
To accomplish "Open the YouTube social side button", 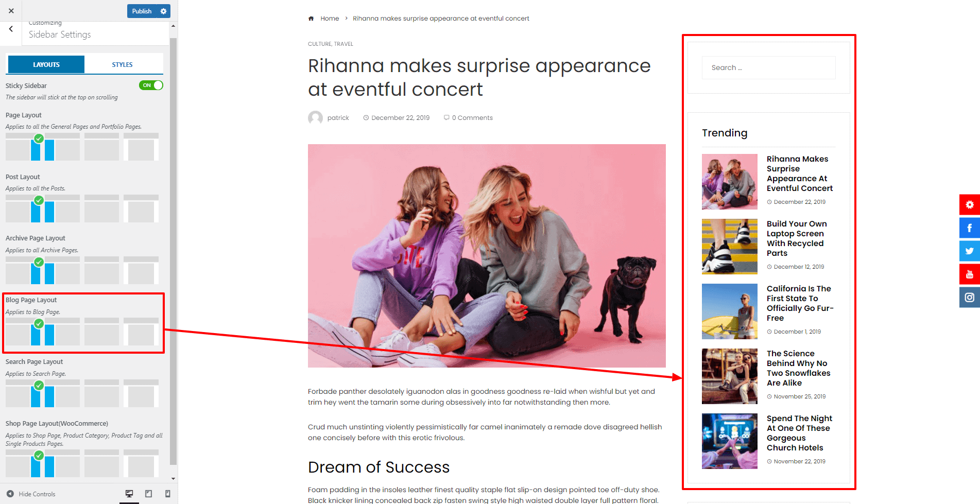I will click(969, 274).
